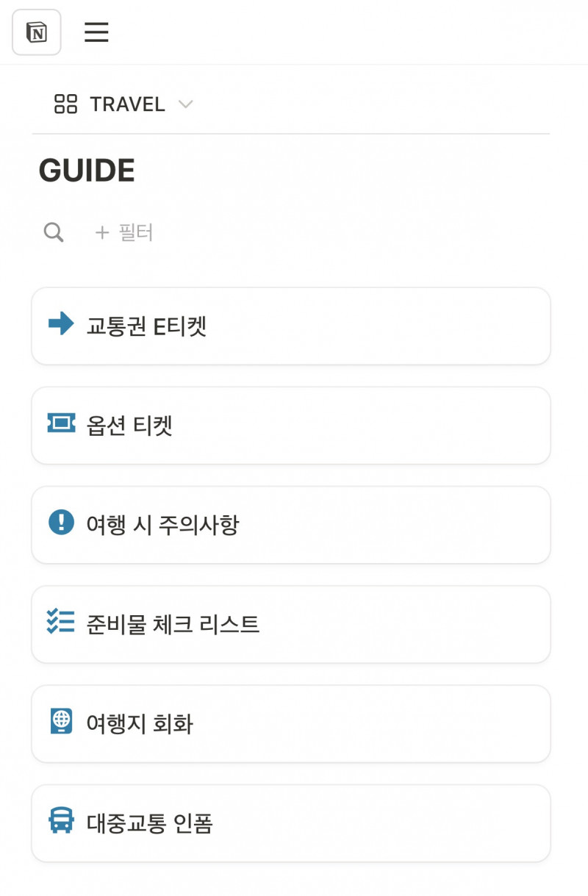Open the 여행지 회화 page

[140, 724]
